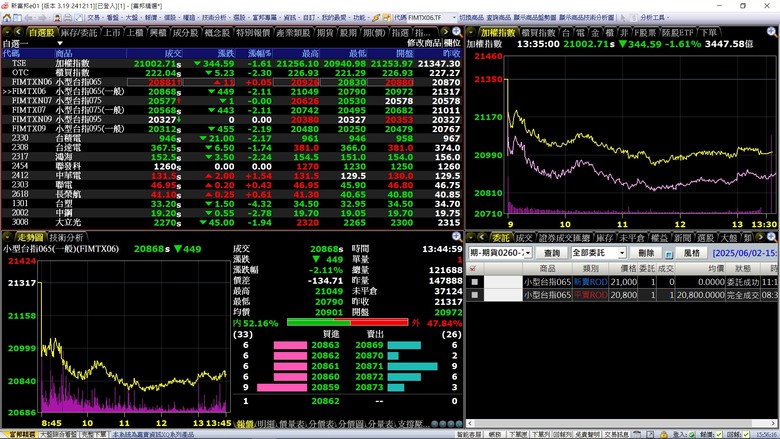Click the fullscreen expand toolbar icon
The width and height of the screenshot is (780, 439).
79,17
